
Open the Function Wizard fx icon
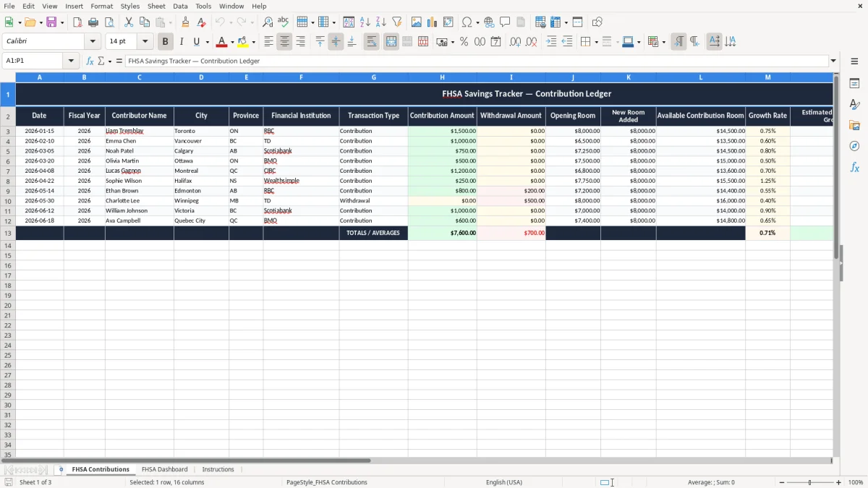pyautogui.click(x=90, y=61)
